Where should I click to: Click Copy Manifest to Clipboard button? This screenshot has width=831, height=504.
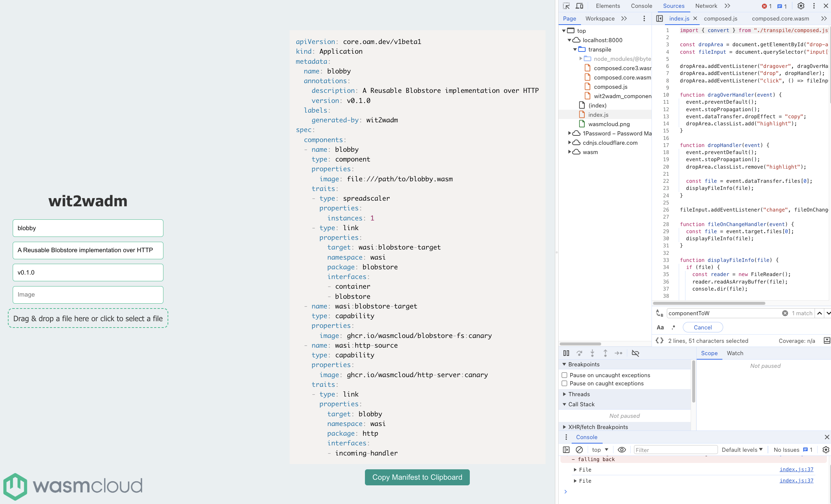coord(417,477)
